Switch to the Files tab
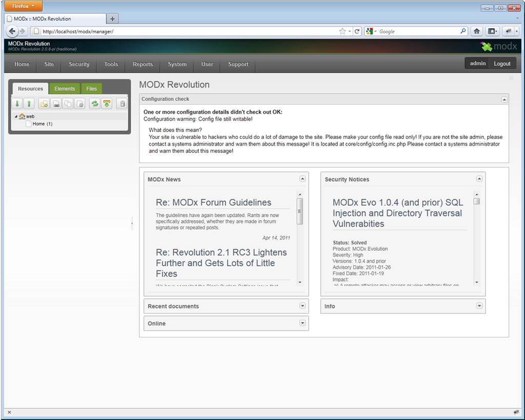 91,89
